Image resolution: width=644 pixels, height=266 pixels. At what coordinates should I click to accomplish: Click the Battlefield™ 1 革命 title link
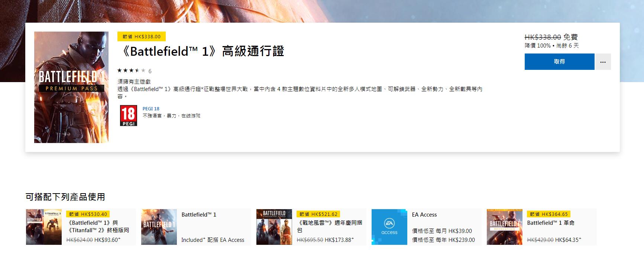(x=551, y=223)
